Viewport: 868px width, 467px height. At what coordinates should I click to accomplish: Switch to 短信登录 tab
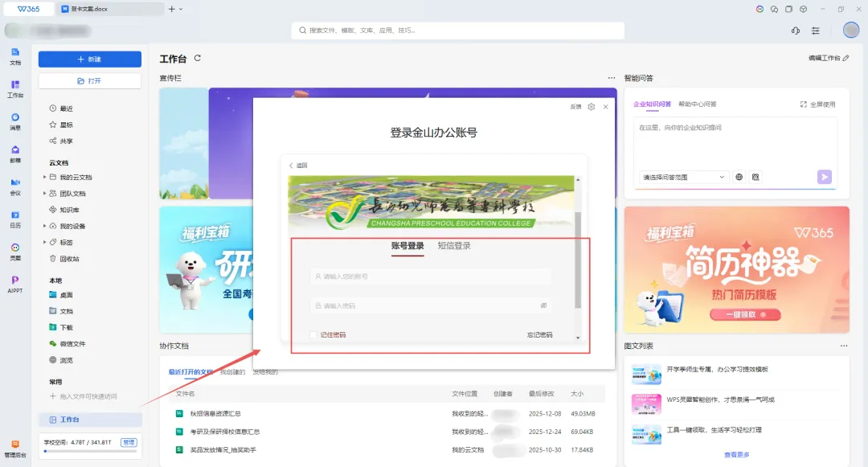pyautogui.click(x=454, y=246)
